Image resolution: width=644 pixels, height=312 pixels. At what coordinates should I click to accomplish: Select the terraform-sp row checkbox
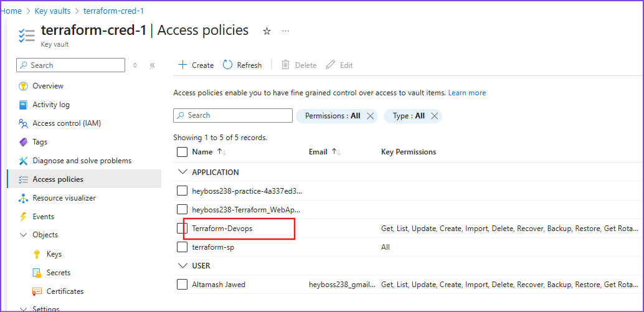click(182, 247)
